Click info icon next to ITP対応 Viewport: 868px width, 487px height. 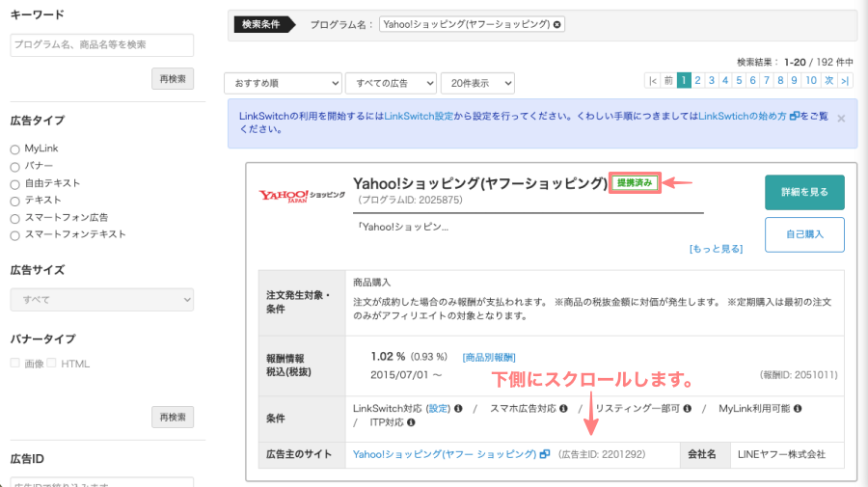(411, 422)
